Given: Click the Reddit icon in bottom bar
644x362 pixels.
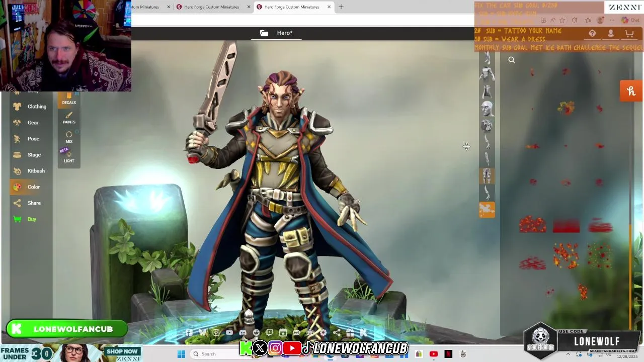Looking at the screenshot, I should click(256, 333).
